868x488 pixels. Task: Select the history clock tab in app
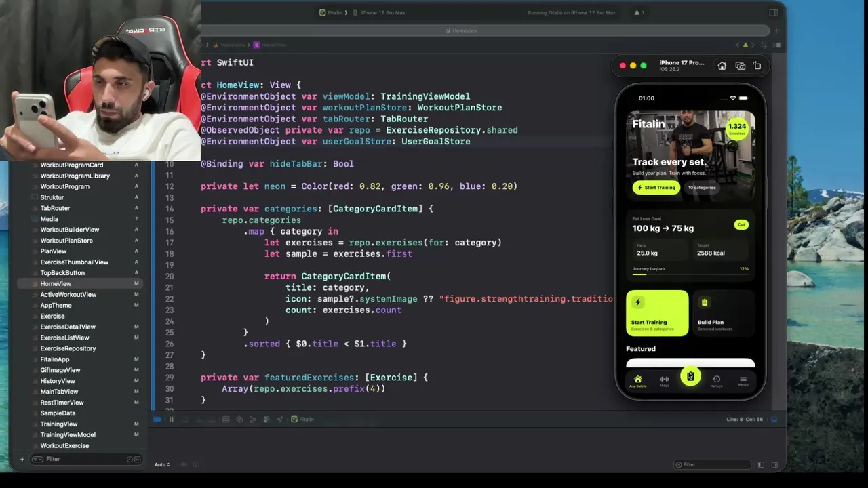click(x=716, y=382)
